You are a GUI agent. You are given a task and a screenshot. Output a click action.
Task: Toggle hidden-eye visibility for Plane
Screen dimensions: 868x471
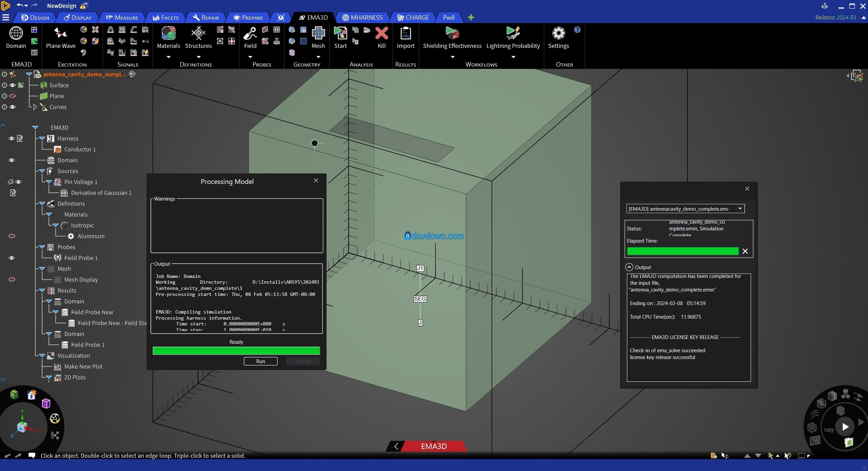[13, 96]
